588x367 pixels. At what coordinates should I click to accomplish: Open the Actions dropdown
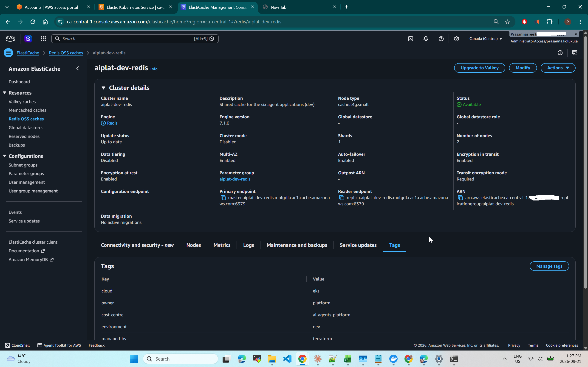point(558,68)
